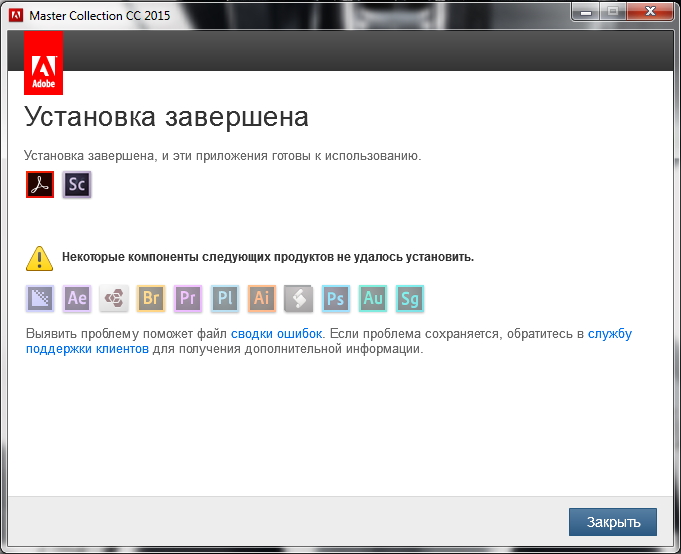Click the Adobe Scout (Sc) icon
This screenshot has height=554, width=681.
coord(77,185)
